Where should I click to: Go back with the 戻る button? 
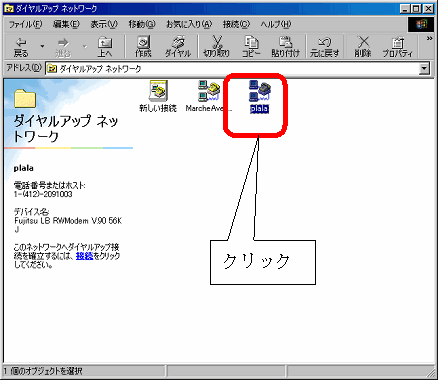[21, 46]
